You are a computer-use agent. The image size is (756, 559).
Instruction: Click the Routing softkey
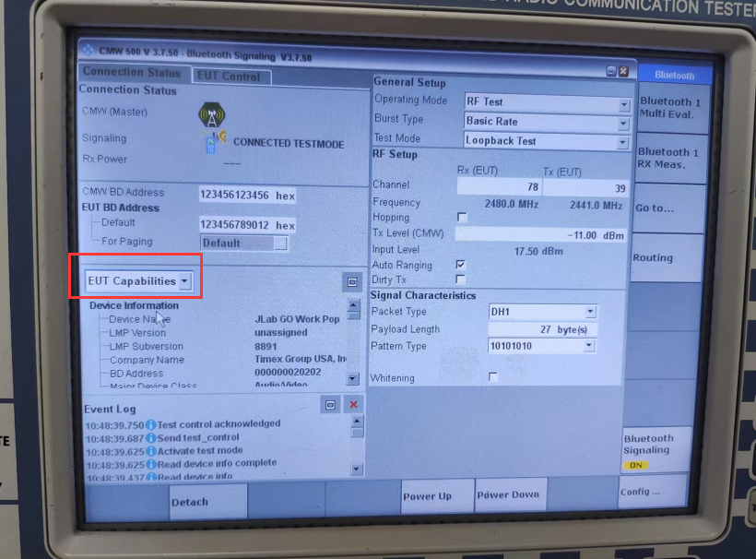pos(666,258)
